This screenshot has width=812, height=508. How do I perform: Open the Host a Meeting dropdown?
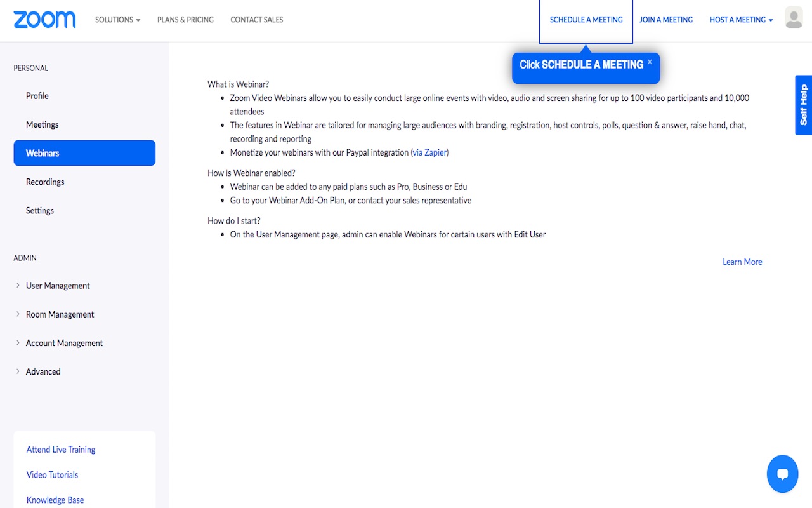(x=741, y=20)
